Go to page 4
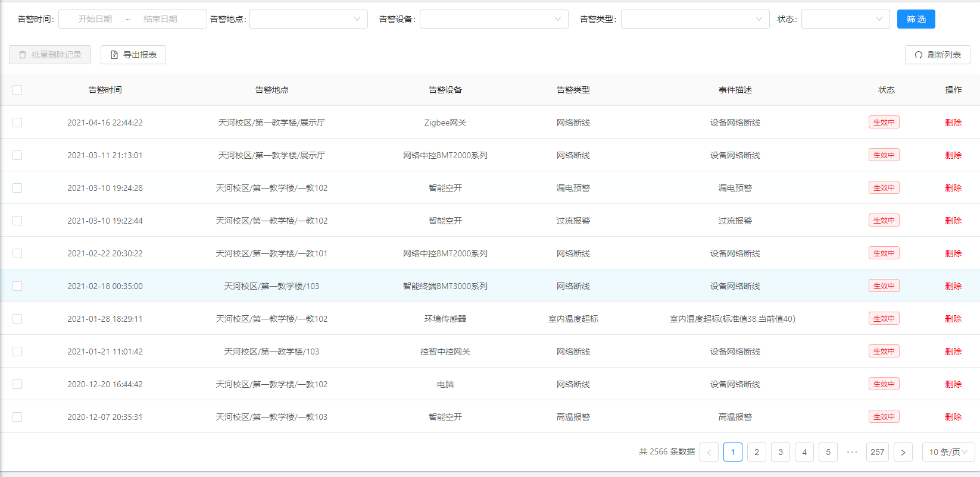 (x=804, y=452)
